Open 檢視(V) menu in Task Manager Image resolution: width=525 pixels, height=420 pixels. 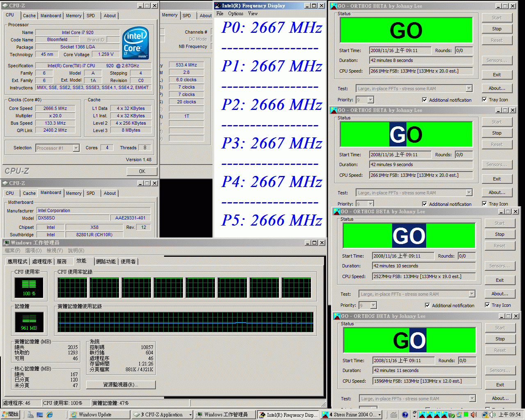coord(55,250)
